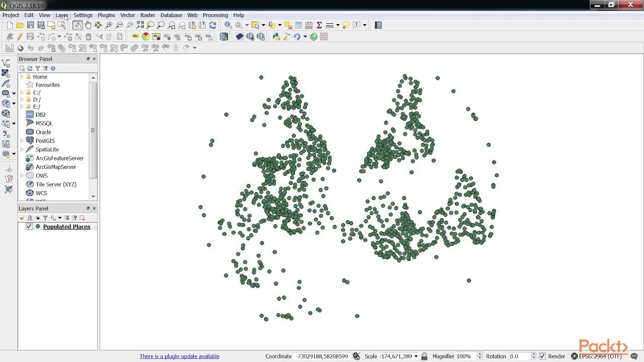
Task: Open the Processing menu
Action: pyautogui.click(x=215, y=15)
